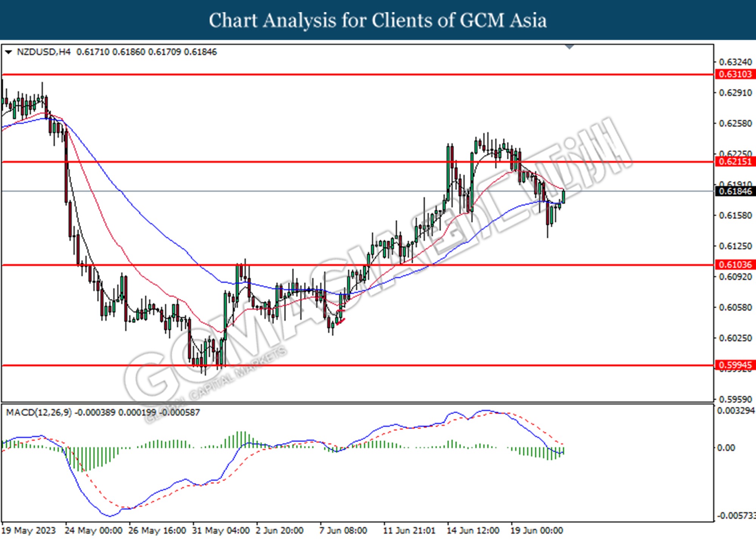Click the 0.60580 price scale value
This screenshot has width=756, height=540.
pos(735,307)
